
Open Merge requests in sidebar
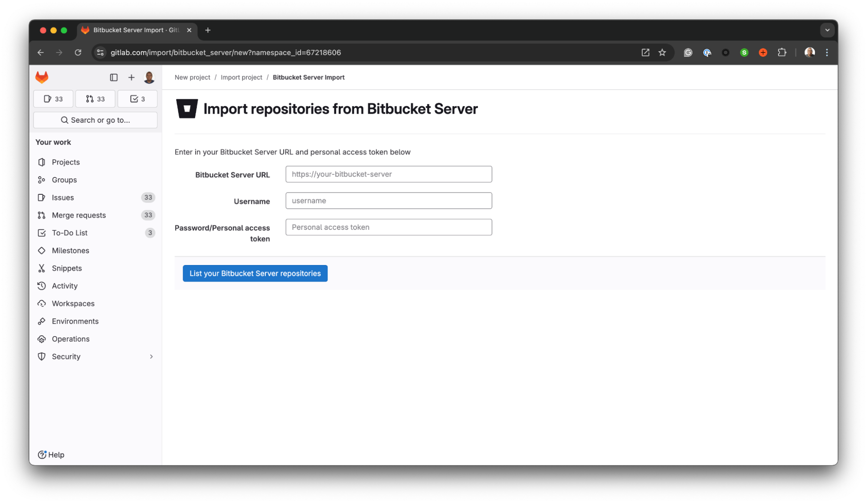pos(95,216)
